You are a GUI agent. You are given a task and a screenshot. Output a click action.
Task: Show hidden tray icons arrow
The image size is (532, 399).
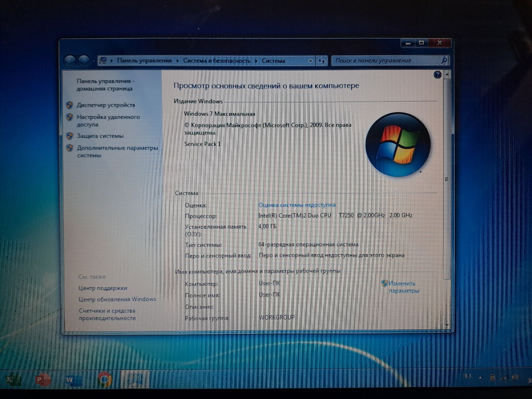[x=480, y=378]
